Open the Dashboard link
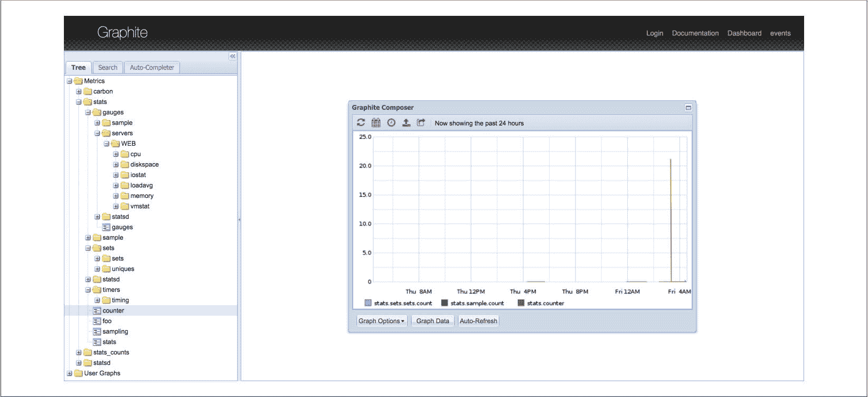868x397 pixels. [x=744, y=33]
